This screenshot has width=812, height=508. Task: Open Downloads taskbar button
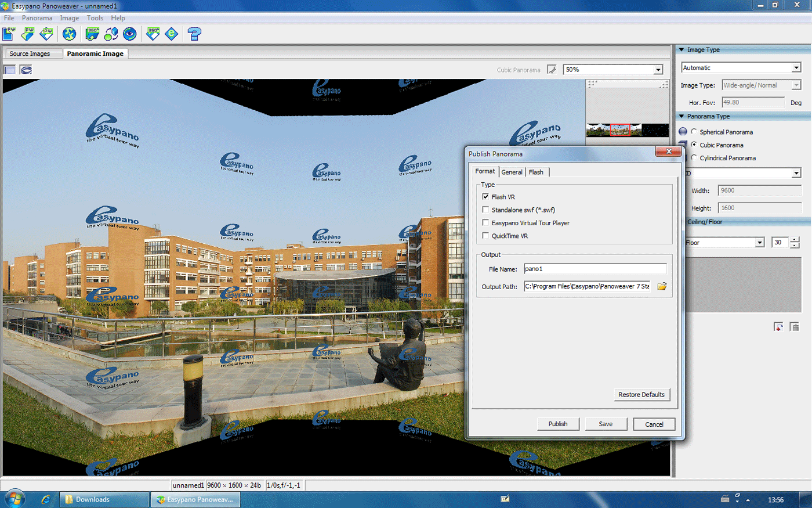pyautogui.click(x=104, y=499)
